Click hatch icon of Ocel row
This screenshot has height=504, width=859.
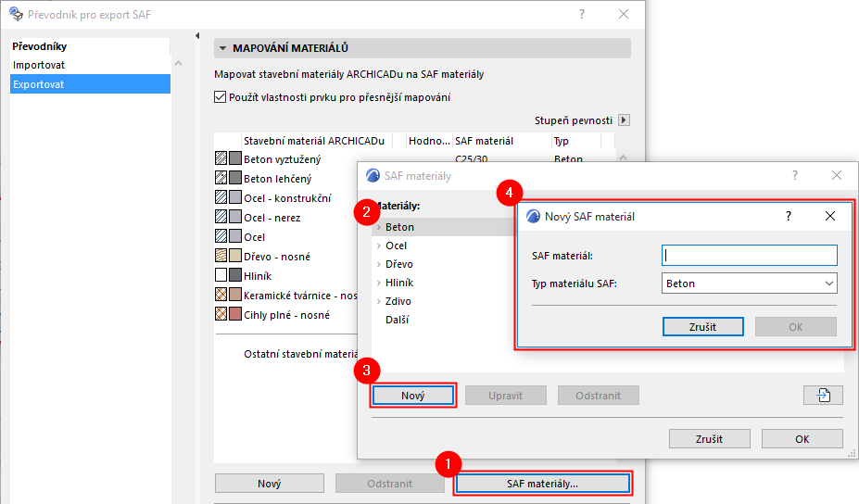pyautogui.click(x=221, y=236)
